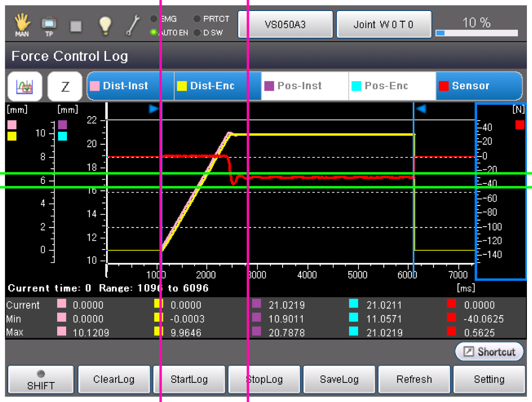Open the wrench tool icon
Image resolution: width=532 pixels, height=402 pixels.
(x=133, y=25)
